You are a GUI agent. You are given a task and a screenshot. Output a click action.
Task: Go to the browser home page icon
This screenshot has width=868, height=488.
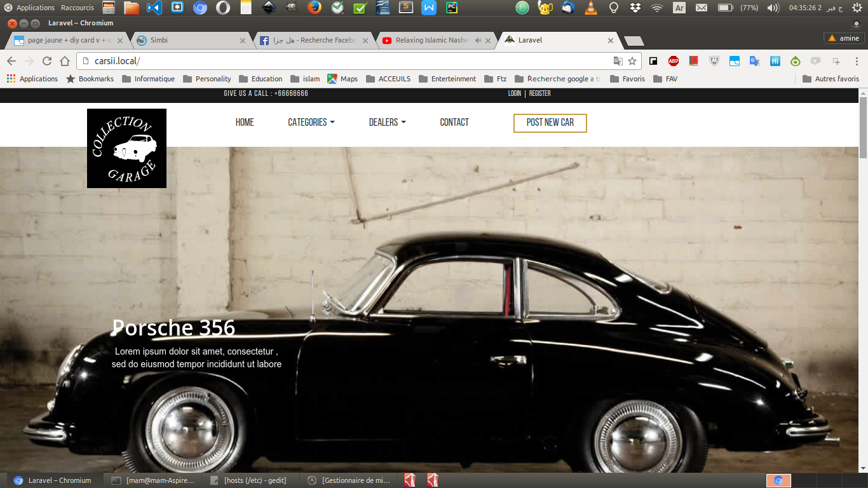(64, 61)
